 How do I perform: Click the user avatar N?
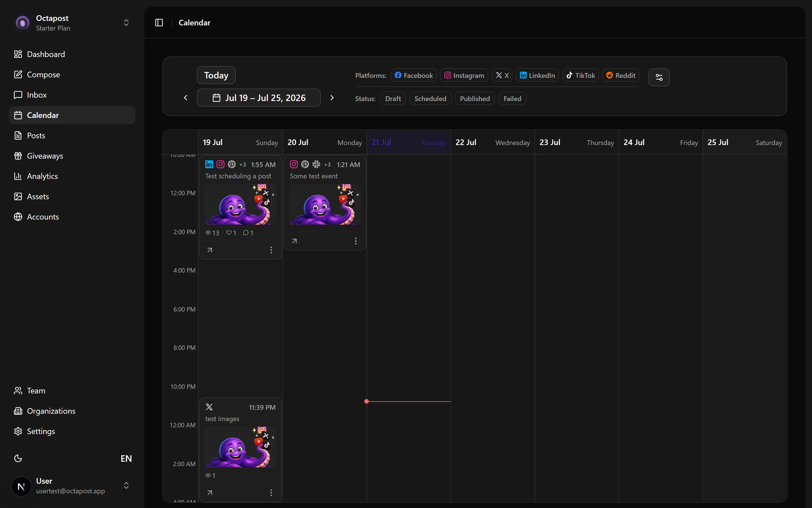click(21, 486)
